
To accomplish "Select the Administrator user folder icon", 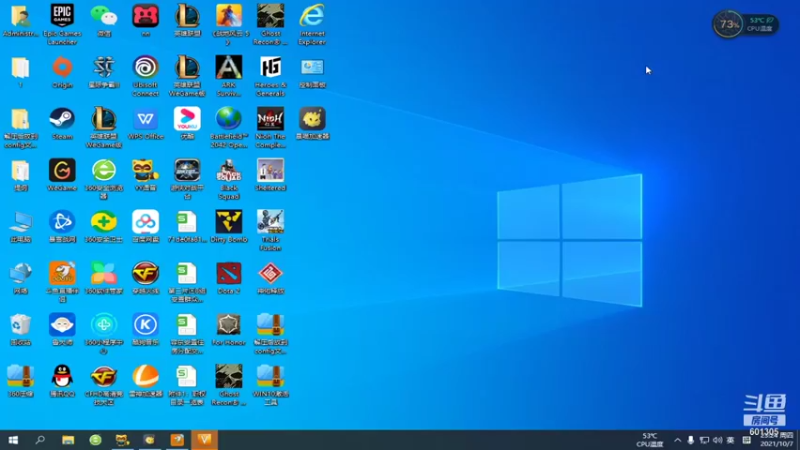I will pyautogui.click(x=20, y=20).
